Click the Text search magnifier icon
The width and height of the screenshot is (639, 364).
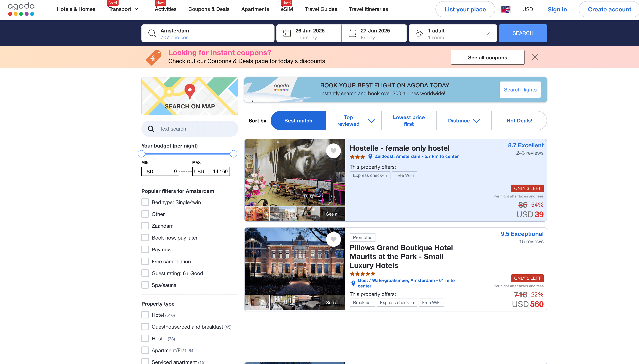151,129
